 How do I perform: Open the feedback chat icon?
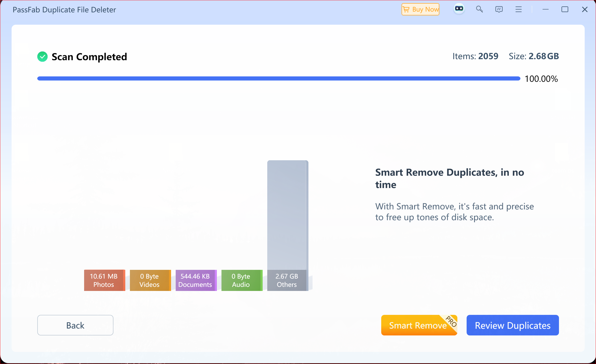pyautogui.click(x=499, y=10)
